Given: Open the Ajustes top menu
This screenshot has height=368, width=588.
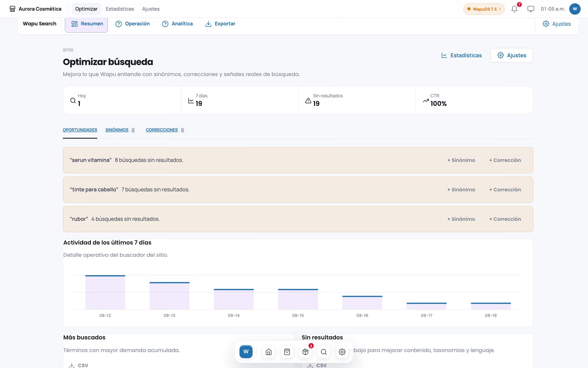Looking at the screenshot, I should [151, 9].
